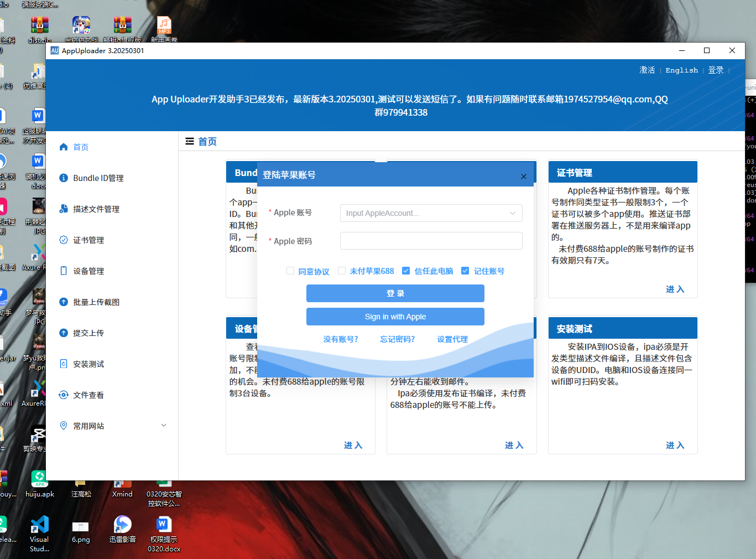The width and height of the screenshot is (756, 559).
Task: Uncheck the 记住账号 checkbox
Action: [465, 271]
